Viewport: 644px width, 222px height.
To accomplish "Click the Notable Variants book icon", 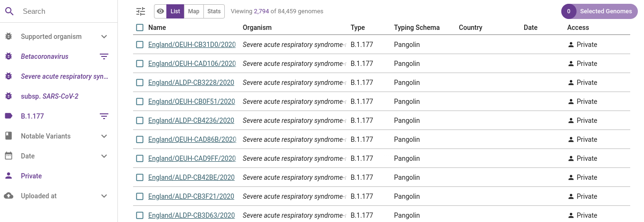I will pyautogui.click(x=9, y=136).
